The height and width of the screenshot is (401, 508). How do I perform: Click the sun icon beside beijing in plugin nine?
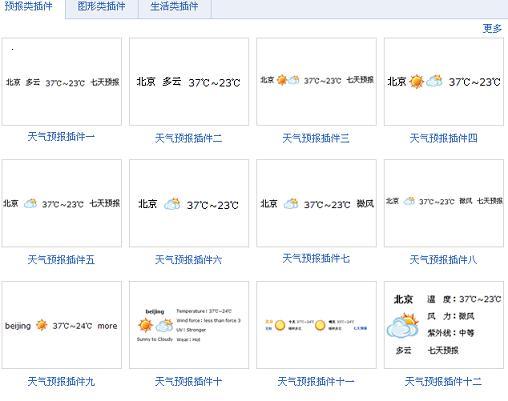click(42, 325)
